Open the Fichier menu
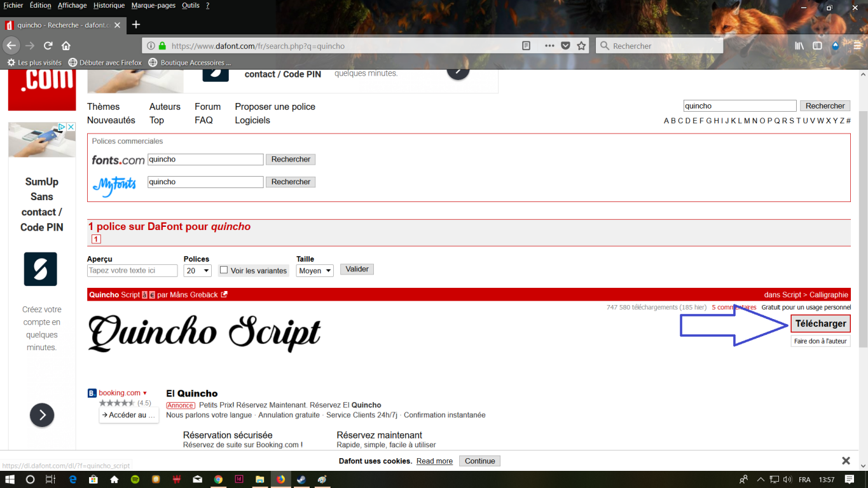Viewport: 868px width, 488px height. [x=13, y=5]
